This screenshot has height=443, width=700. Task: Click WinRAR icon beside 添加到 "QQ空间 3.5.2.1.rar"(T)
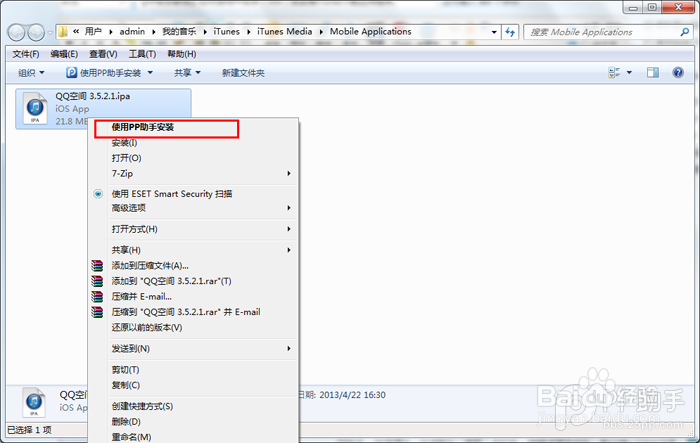pyautogui.click(x=97, y=281)
